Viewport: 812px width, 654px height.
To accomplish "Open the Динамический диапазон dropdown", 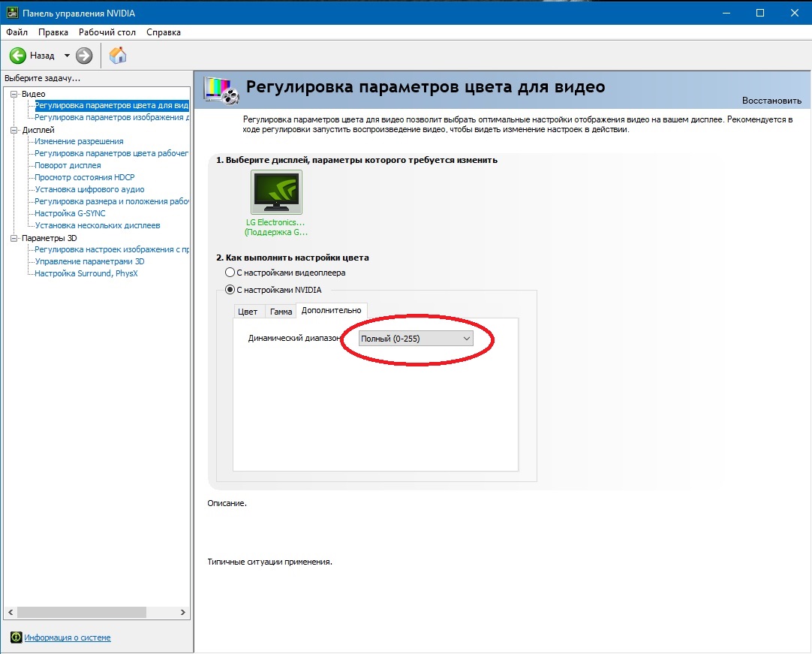I will 415,339.
